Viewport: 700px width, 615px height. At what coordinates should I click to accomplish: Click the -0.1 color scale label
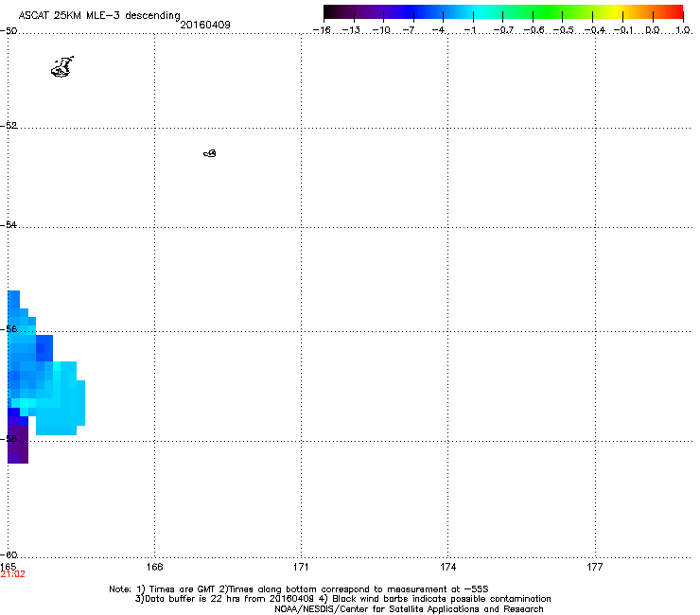(x=623, y=30)
